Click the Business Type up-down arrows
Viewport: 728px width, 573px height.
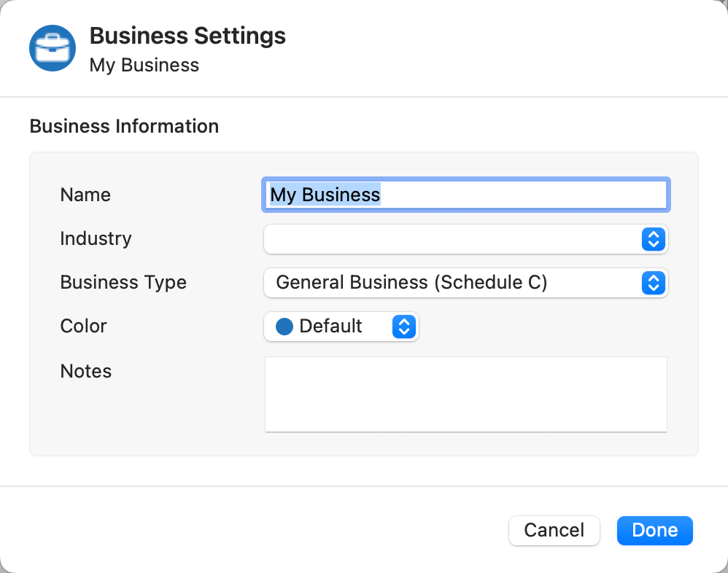click(654, 283)
